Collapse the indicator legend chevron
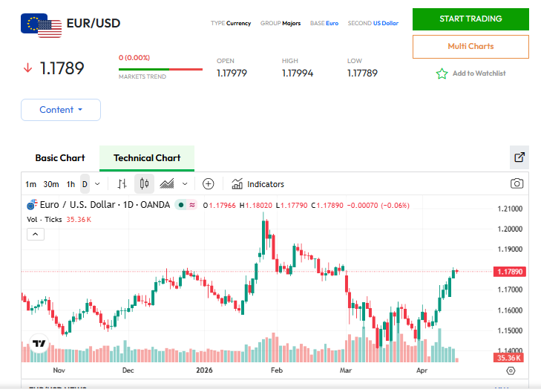 pos(36,234)
